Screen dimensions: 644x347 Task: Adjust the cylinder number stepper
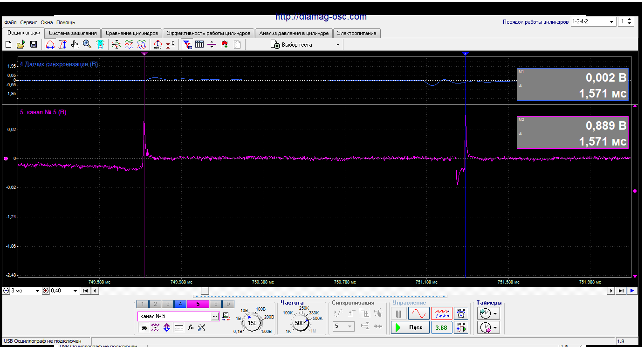tap(630, 22)
